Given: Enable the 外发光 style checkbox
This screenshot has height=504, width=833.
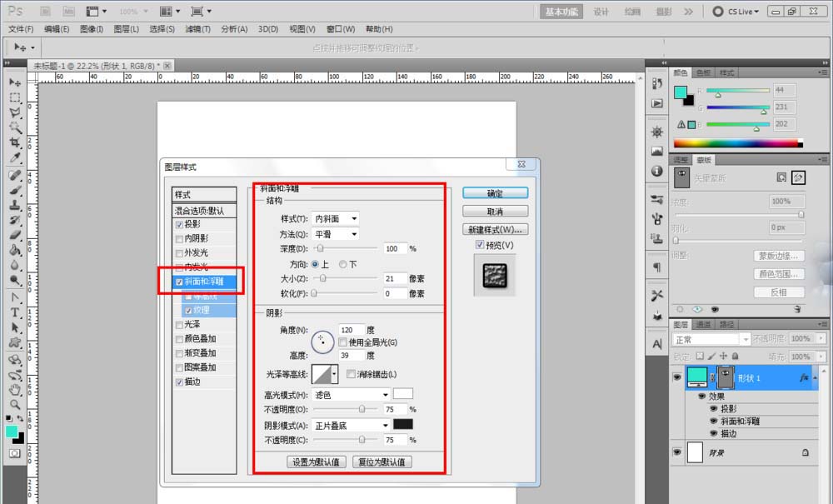Looking at the screenshot, I should pos(180,253).
